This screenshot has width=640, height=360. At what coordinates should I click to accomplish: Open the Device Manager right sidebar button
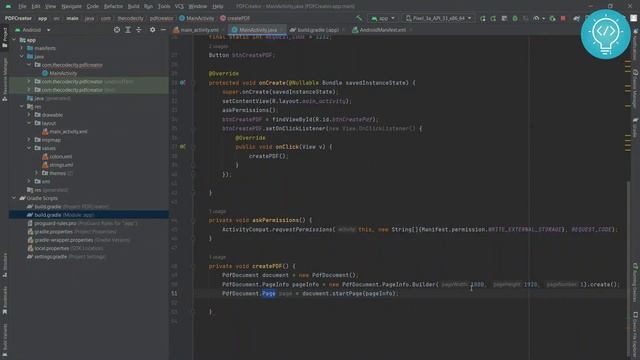(636, 89)
